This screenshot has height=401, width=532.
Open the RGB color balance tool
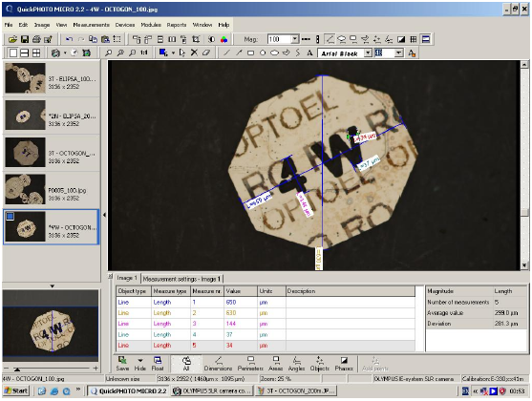coord(223,39)
